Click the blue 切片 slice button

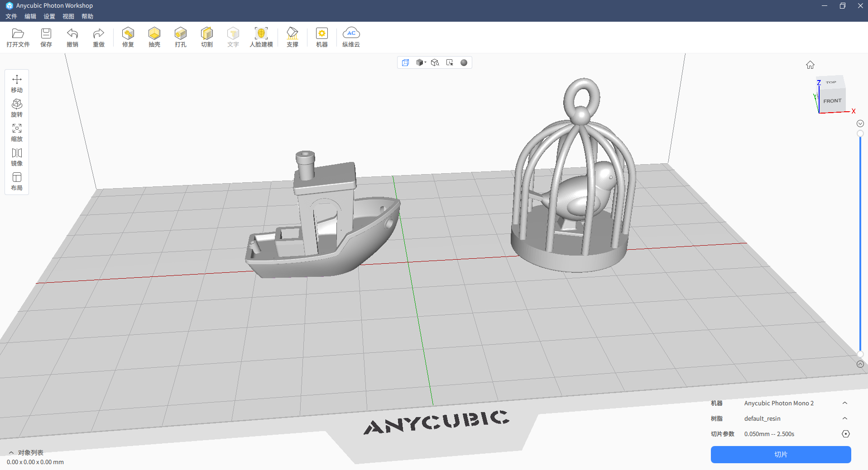click(x=781, y=455)
